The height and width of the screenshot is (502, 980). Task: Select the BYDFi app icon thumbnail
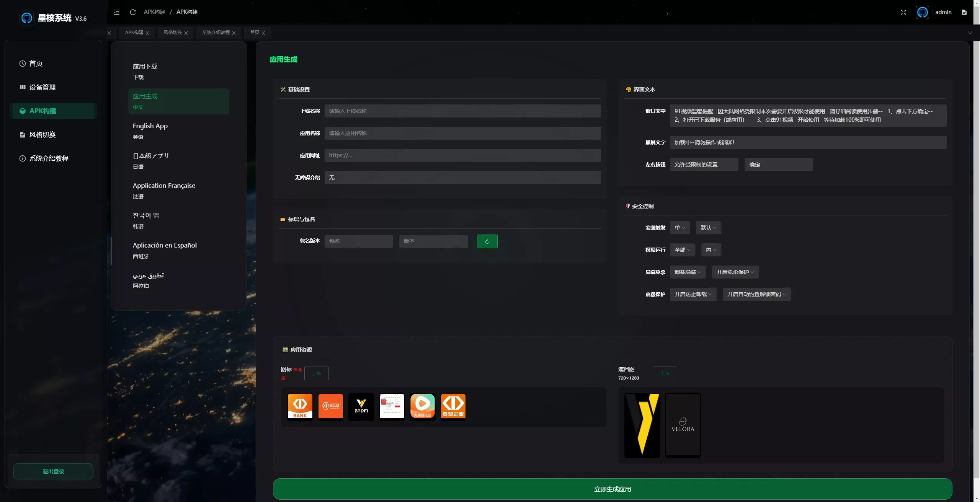(x=361, y=406)
